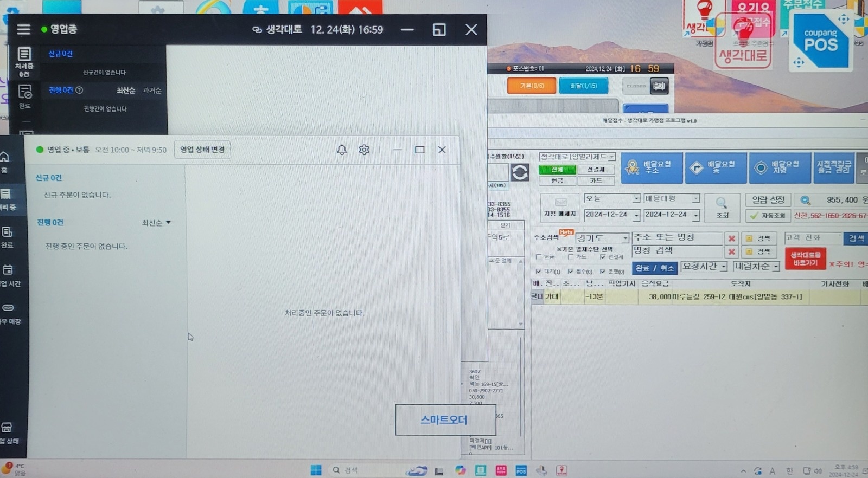Open 지점적립금 출금 관리
The width and height of the screenshot is (868, 478).
click(x=834, y=167)
